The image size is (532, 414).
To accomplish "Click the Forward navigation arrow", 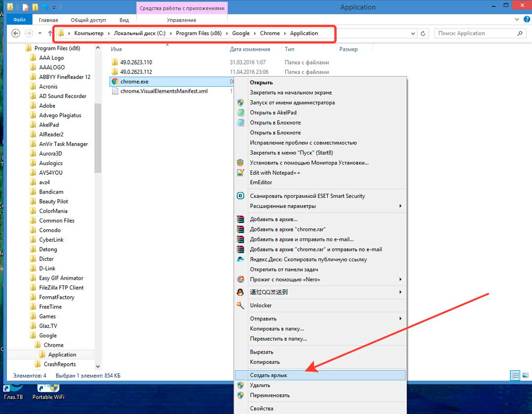I will coord(29,33).
